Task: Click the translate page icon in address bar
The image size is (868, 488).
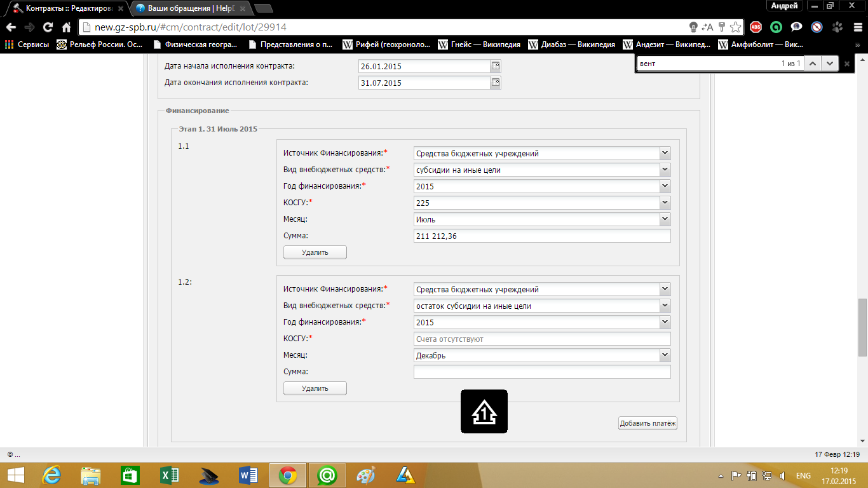Action: tap(707, 27)
